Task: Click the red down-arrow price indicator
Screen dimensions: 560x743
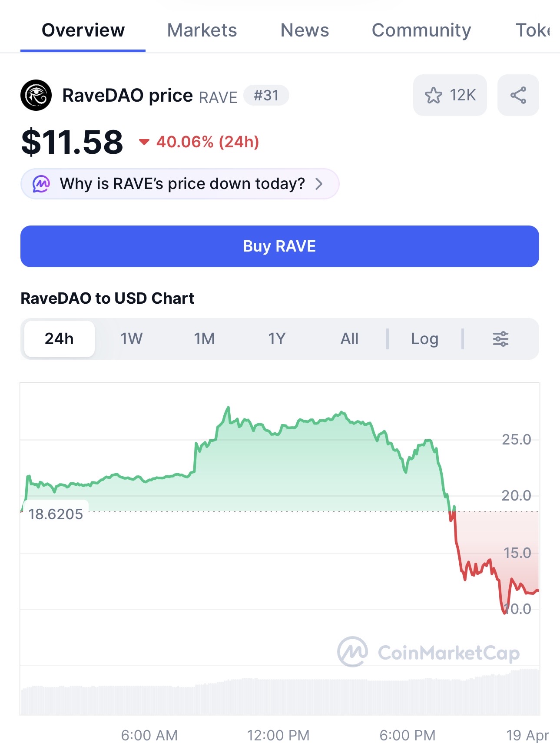Action: tap(144, 142)
